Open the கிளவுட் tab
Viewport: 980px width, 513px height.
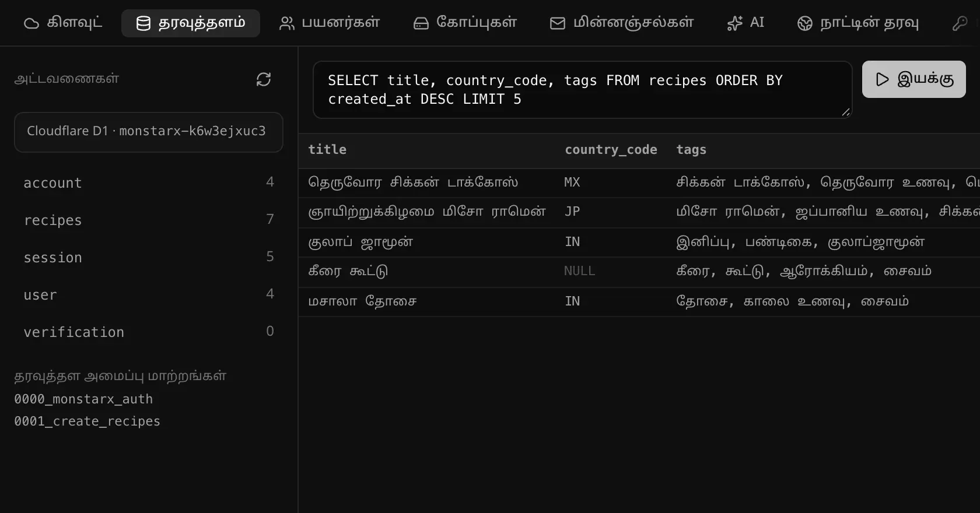tap(63, 23)
